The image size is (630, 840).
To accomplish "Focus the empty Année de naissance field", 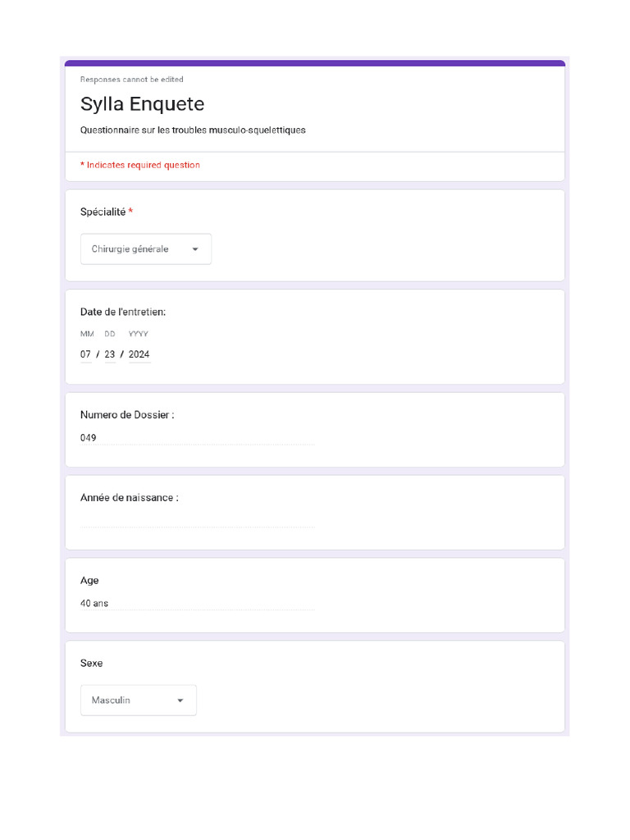I will (x=197, y=520).
